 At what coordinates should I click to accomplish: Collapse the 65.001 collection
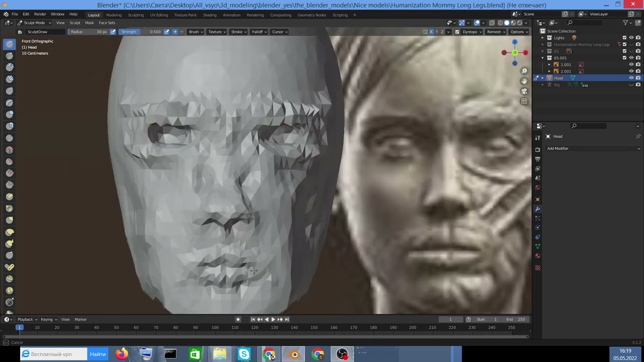point(543,58)
